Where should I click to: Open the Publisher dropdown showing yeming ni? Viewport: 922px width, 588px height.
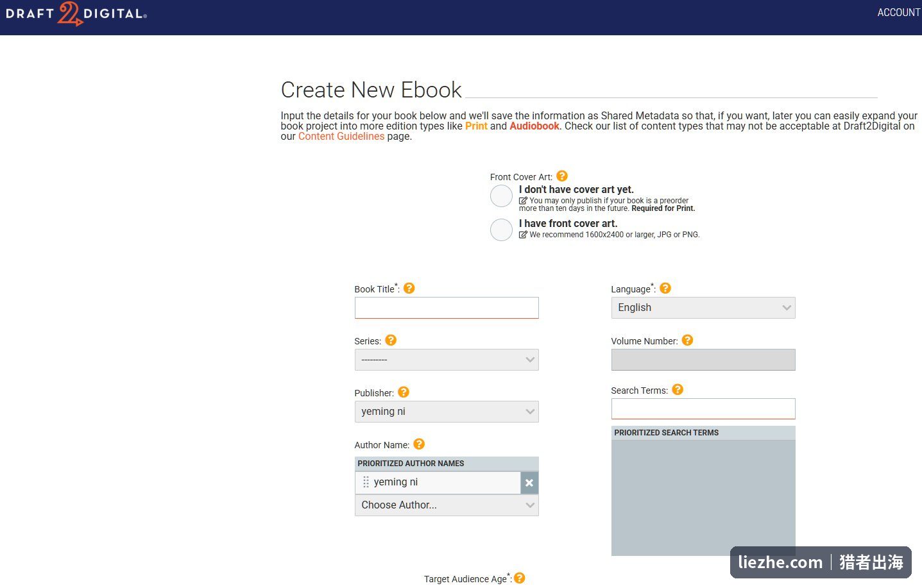[x=447, y=412]
